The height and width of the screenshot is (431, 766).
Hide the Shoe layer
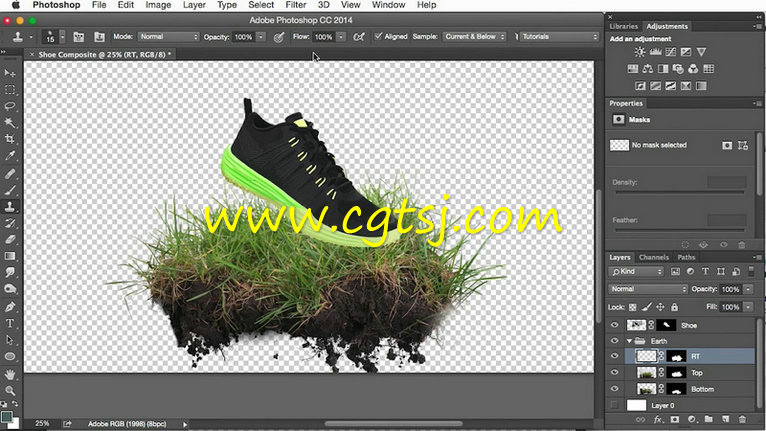point(615,325)
